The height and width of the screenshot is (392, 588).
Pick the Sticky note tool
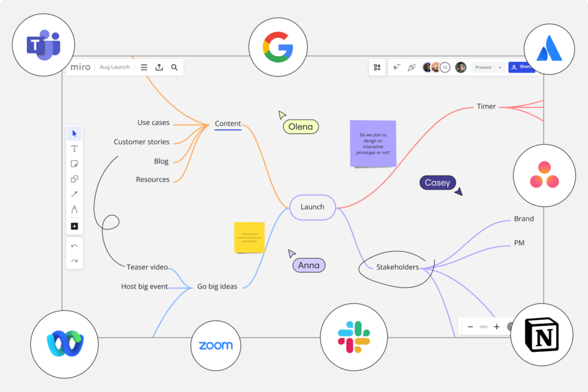(x=74, y=164)
